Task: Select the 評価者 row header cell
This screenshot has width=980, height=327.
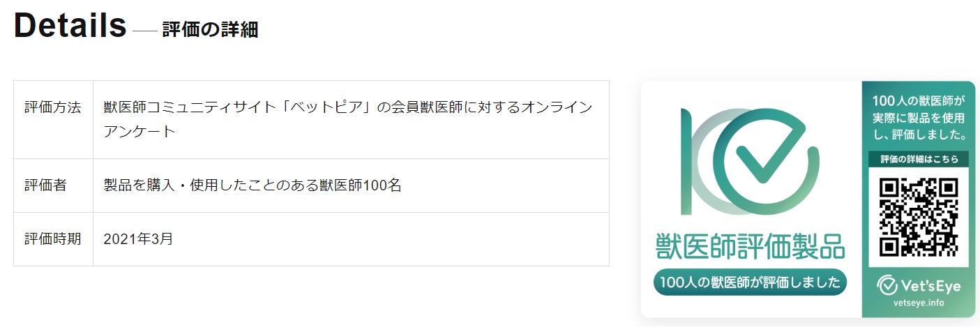Action: coord(53,185)
